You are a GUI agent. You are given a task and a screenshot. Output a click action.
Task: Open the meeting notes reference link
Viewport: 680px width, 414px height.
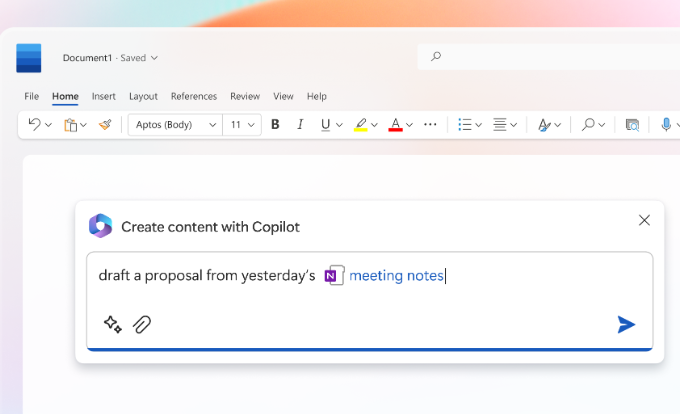[396, 276]
